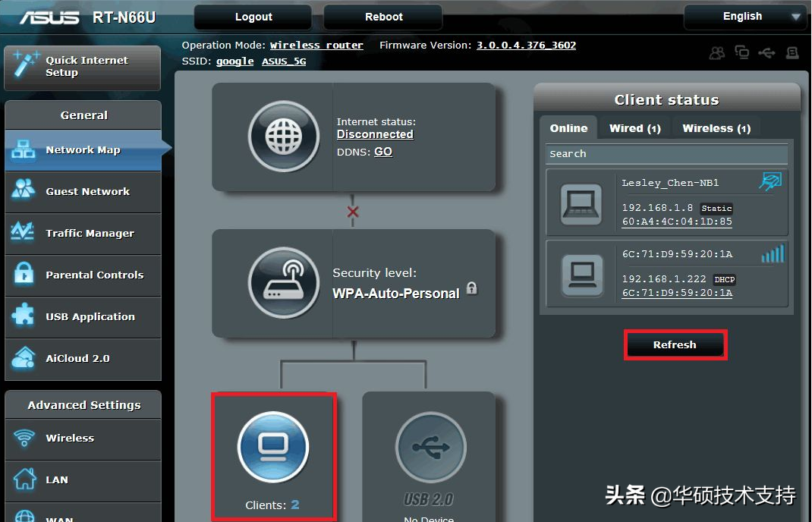
Task: Open Network Map from the sidebar
Action: (x=83, y=150)
